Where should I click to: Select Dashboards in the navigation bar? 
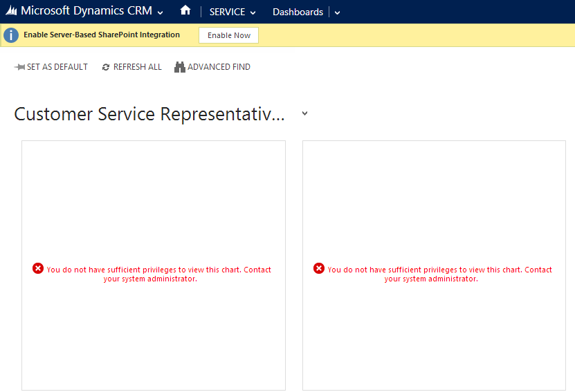[x=298, y=12]
